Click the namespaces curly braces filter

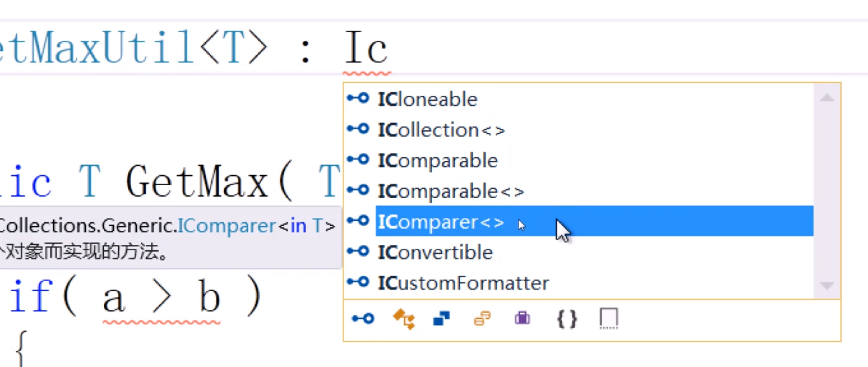pyautogui.click(x=567, y=319)
